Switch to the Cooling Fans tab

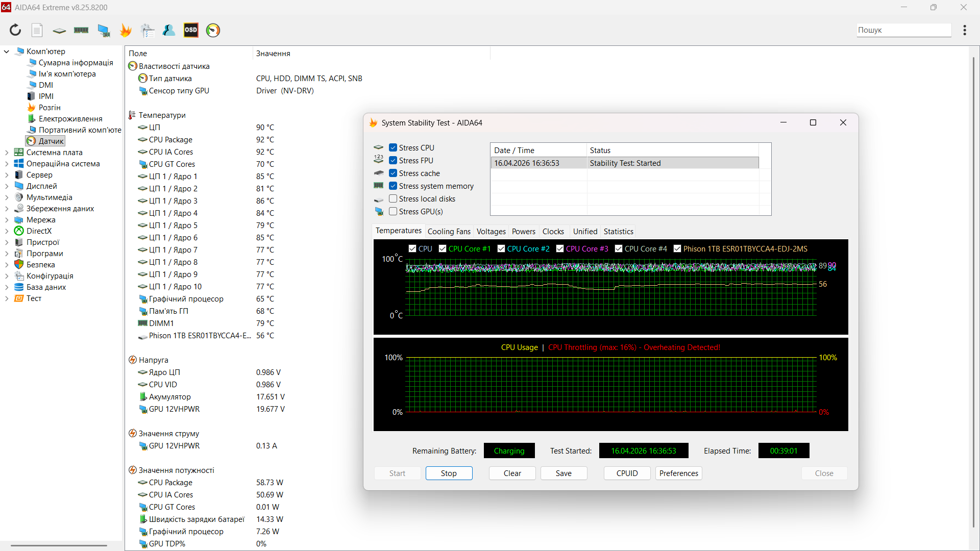(x=449, y=231)
